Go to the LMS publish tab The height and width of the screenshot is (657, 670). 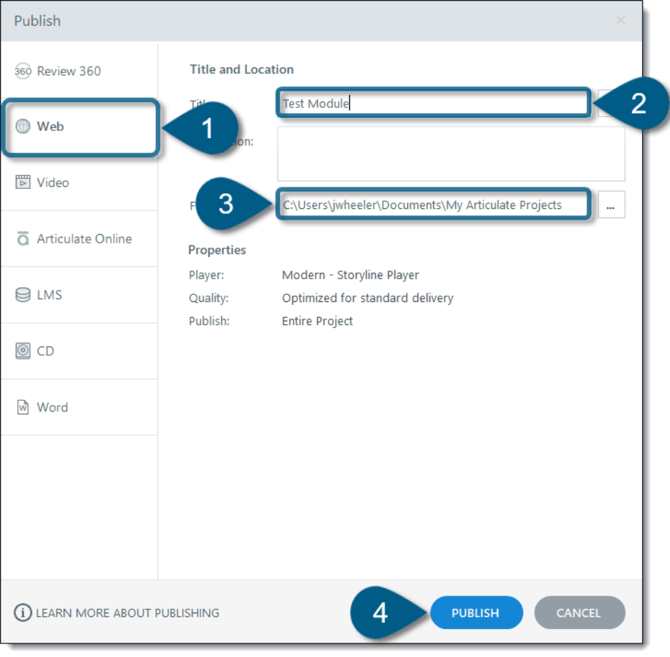79,295
